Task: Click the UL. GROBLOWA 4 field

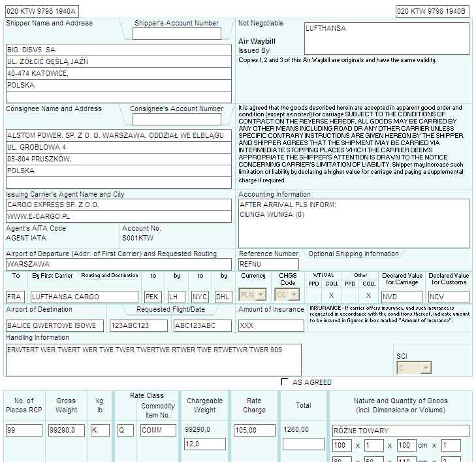Action: click(119, 147)
